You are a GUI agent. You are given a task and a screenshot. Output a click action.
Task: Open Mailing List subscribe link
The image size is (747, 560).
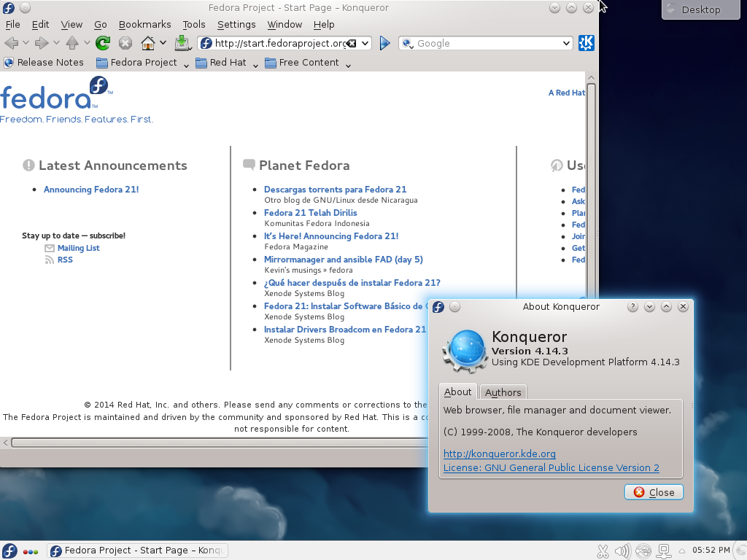(x=79, y=248)
